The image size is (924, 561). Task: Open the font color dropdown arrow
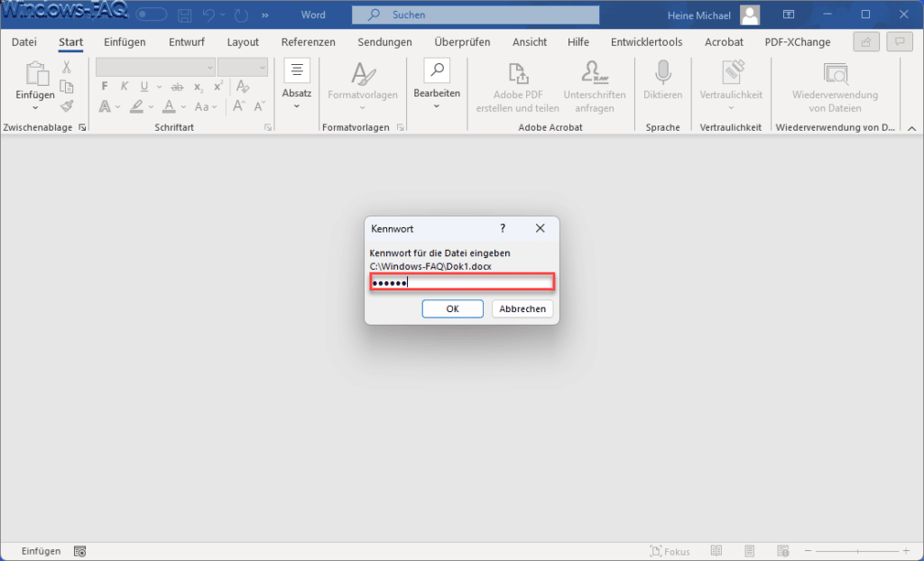coord(183,106)
